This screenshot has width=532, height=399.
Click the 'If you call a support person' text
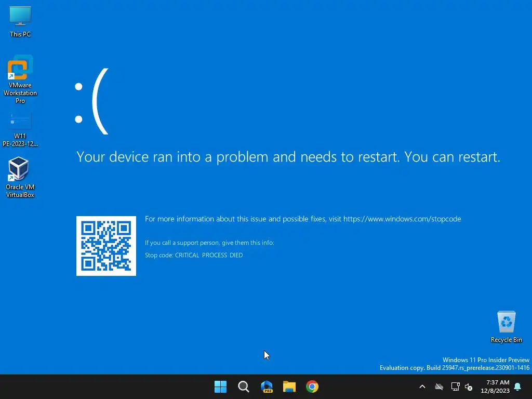click(209, 243)
